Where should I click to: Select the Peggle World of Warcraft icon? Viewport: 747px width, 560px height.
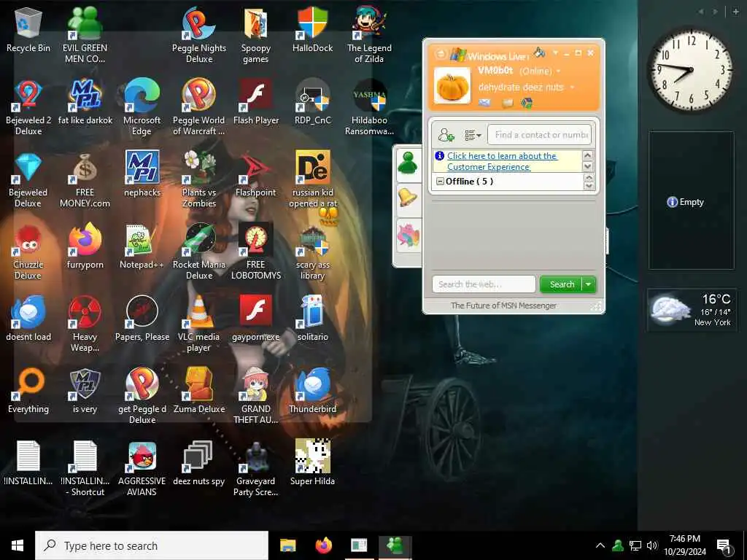tap(199, 107)
